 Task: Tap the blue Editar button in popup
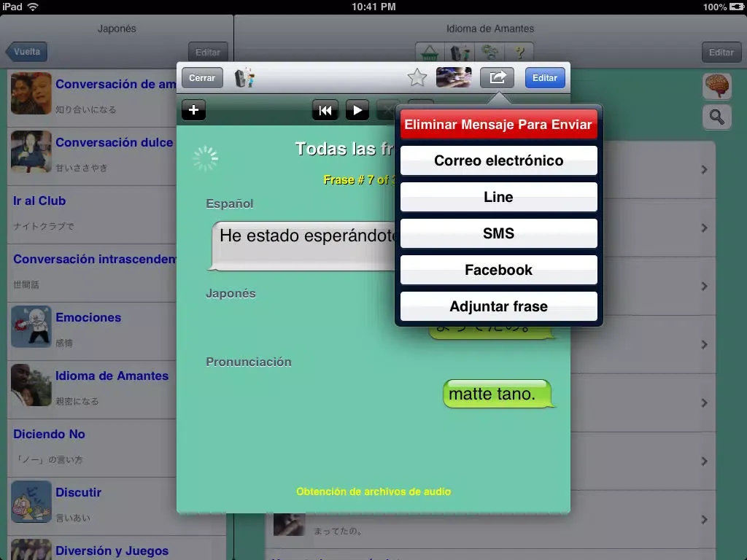tap(545, 77)
